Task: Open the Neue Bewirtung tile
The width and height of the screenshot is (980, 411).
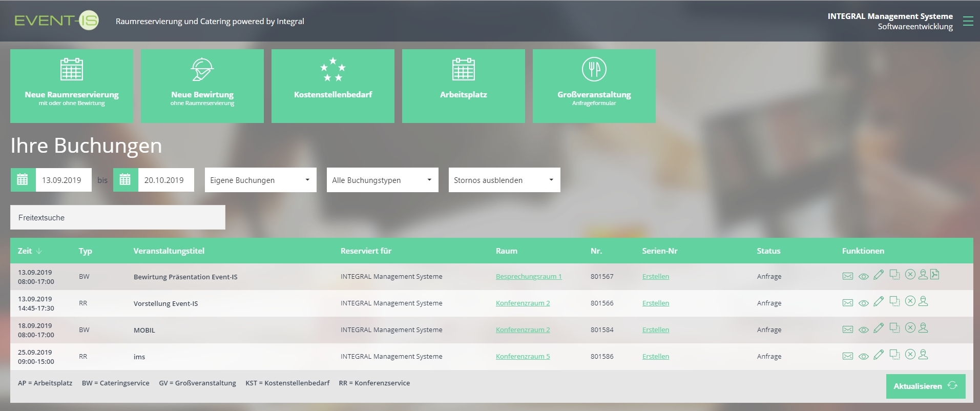Action: pyautogui.click(x=202, y=86)
